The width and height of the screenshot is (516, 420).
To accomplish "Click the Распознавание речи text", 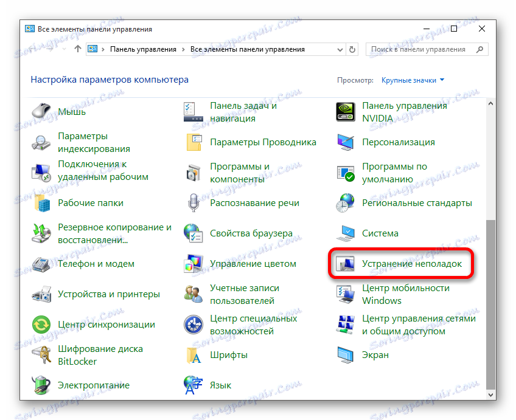I will 254,203.
